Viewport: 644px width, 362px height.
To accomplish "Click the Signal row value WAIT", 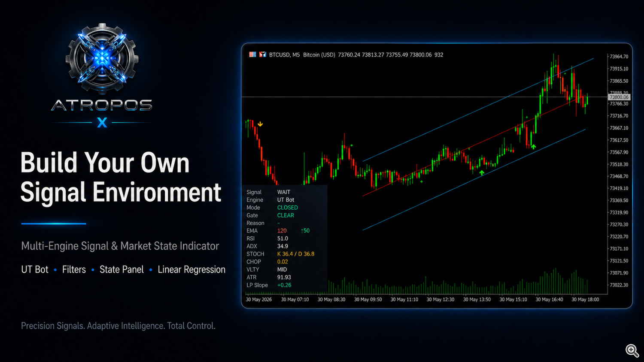I will click(284, 192).
